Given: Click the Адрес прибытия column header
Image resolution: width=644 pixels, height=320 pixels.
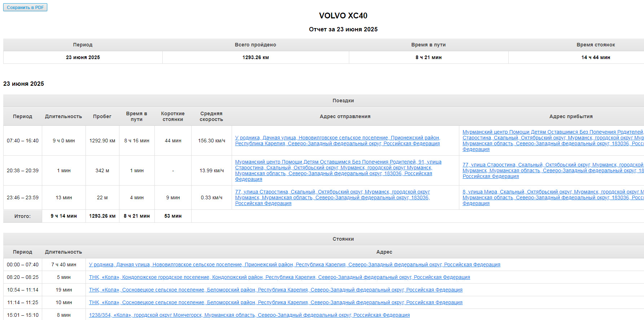Looking at the screenshot, I should [x=571, y=116].
